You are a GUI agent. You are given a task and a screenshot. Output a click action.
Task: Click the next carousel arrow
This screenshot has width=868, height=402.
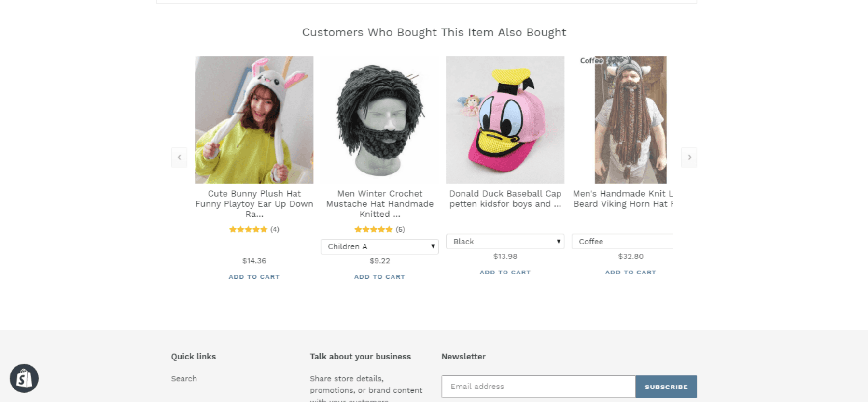pos(689,158)
